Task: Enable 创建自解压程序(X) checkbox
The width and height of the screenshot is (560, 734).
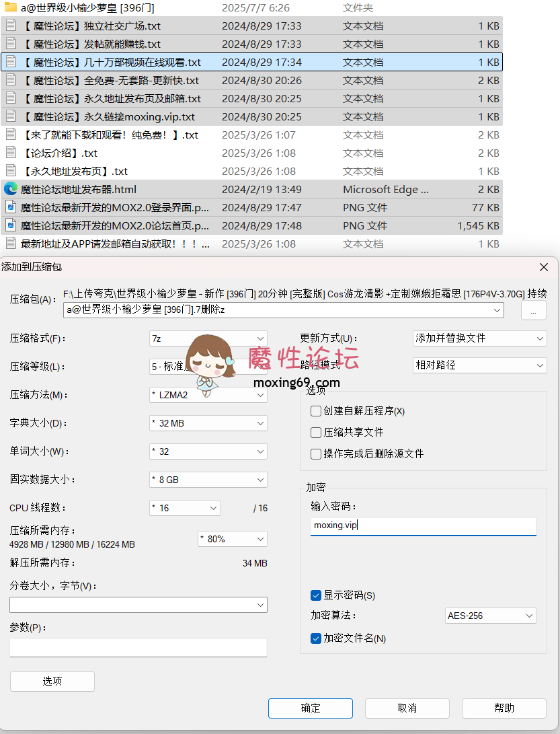Action: tap(316, 411)
